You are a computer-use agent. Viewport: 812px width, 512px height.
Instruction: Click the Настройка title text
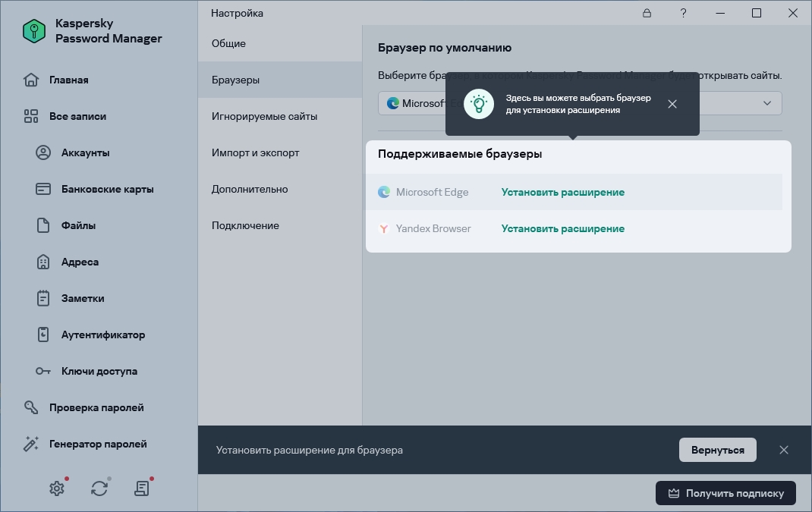(238, 13)
